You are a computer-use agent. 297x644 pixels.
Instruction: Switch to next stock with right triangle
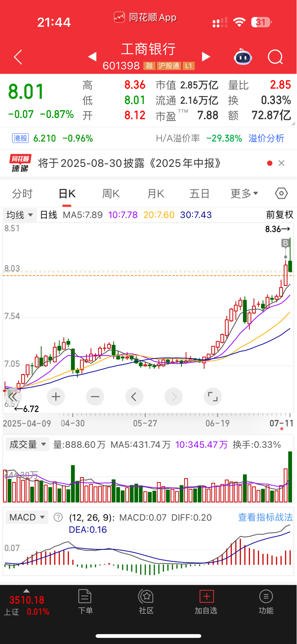(x=206, y=57)
